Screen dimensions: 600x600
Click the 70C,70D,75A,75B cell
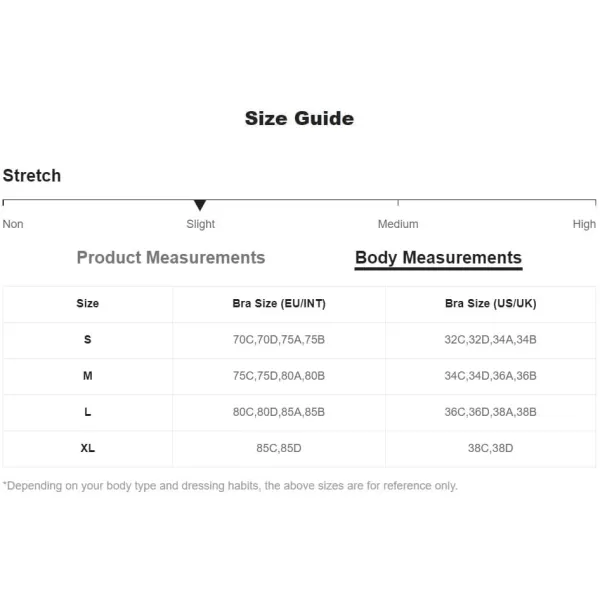(x=279, y=339)
